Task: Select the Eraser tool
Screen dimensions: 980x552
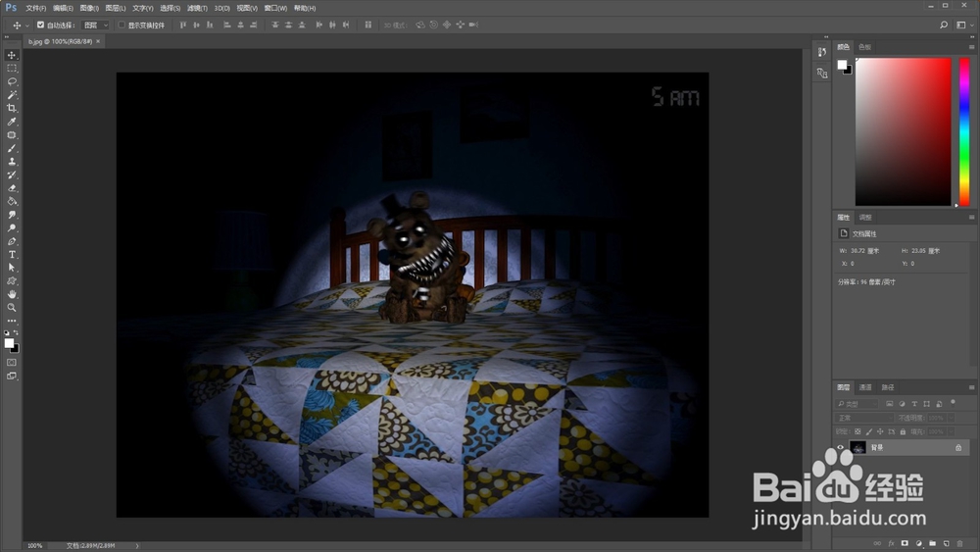Action: click(11, 188)
